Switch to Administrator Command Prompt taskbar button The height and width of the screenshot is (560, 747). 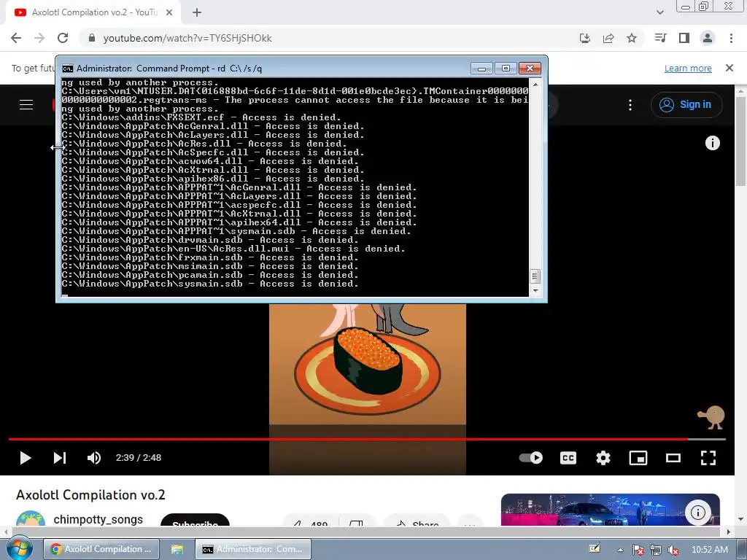(x=253, y=549)
